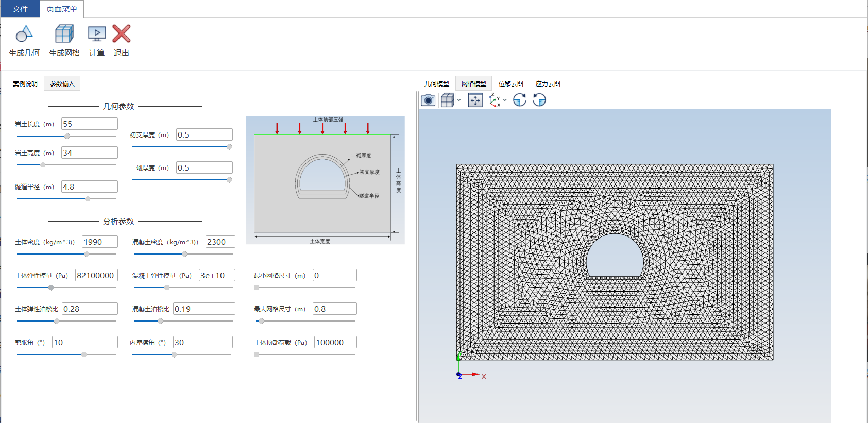Switch to the 案例说明 tab
868x423 pixels.
click(25, 83)
